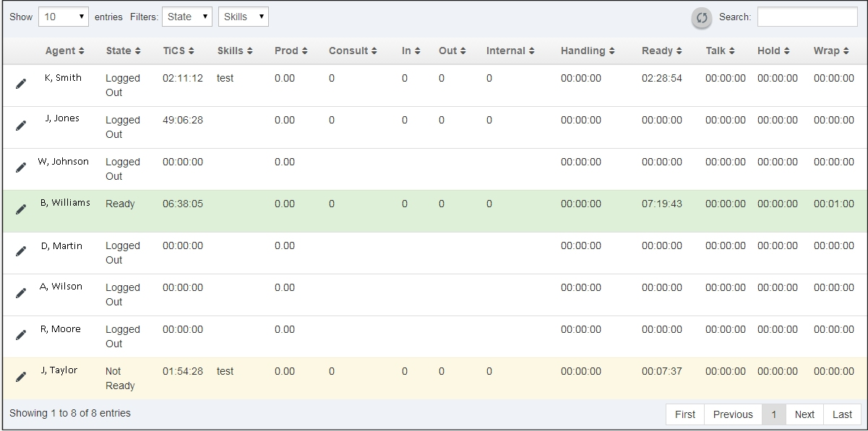This screenshot has height=431, width=868.
Task: Click the pencil icon for R, Moore
Action: pyautogui.click(x=21, y=335)
